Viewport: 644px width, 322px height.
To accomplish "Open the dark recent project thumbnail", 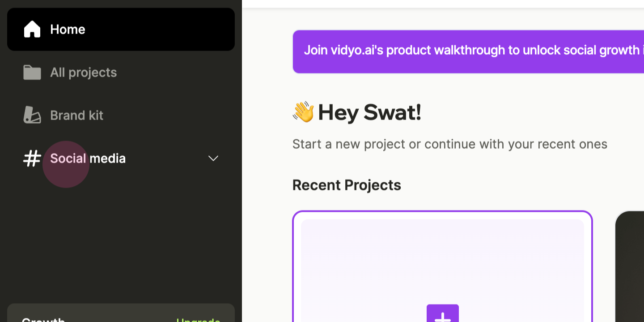I will click(630, 266).
